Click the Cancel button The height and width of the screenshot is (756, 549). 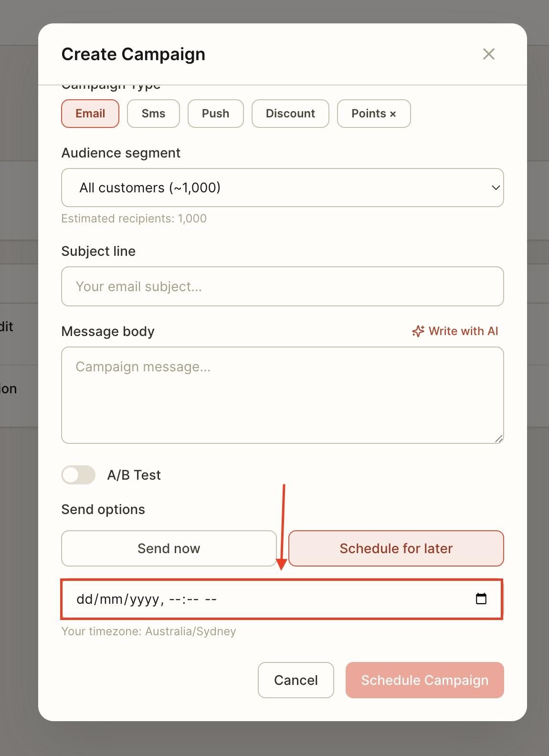296,680
